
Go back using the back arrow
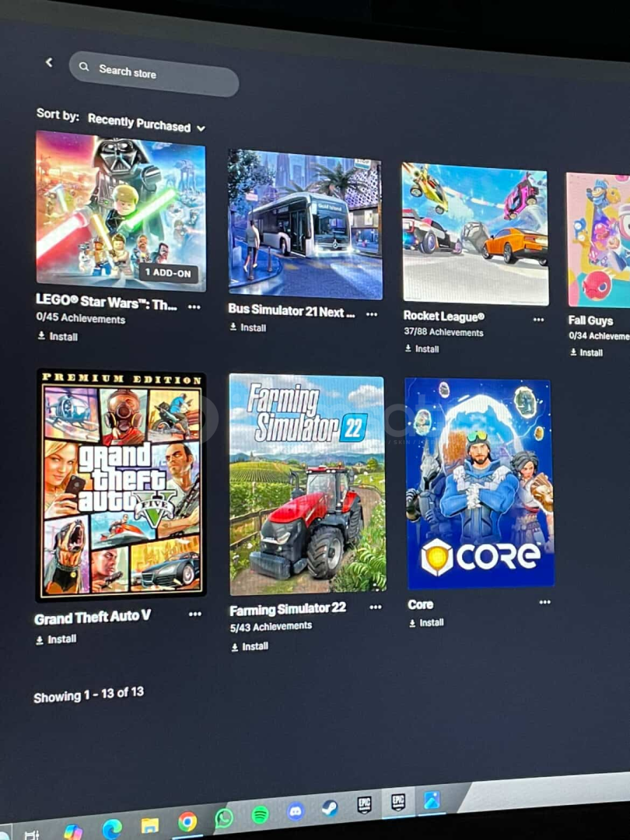coord(49,63)
